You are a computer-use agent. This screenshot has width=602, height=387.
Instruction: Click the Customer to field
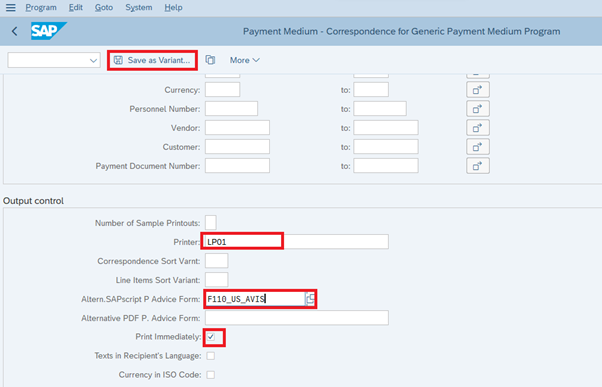pos(386,147)
